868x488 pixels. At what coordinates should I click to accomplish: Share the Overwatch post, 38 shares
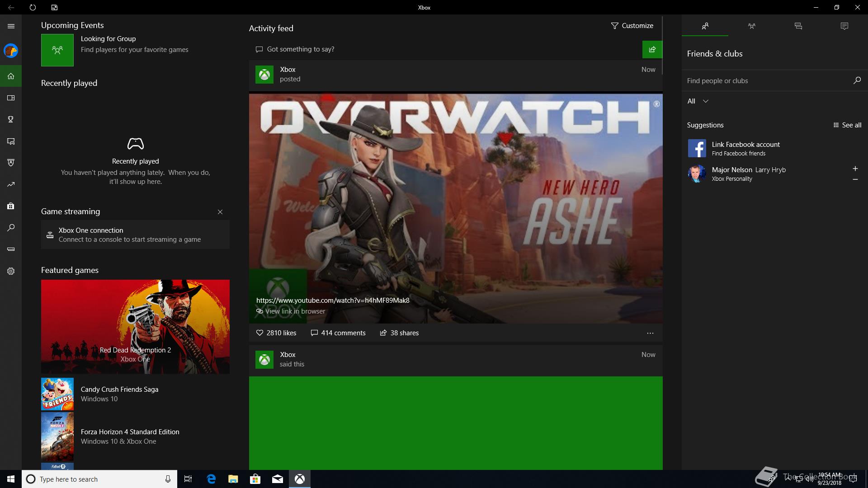tap(399, 333)
